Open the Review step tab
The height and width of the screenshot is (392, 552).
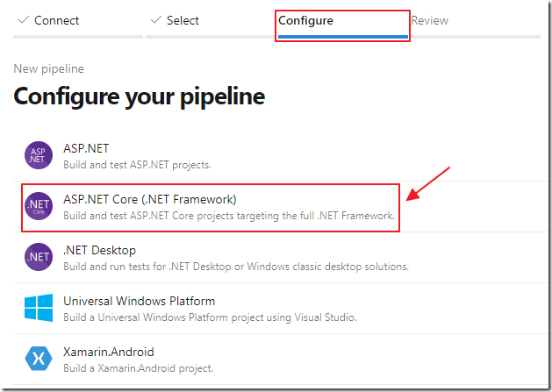tap(429, 20)
